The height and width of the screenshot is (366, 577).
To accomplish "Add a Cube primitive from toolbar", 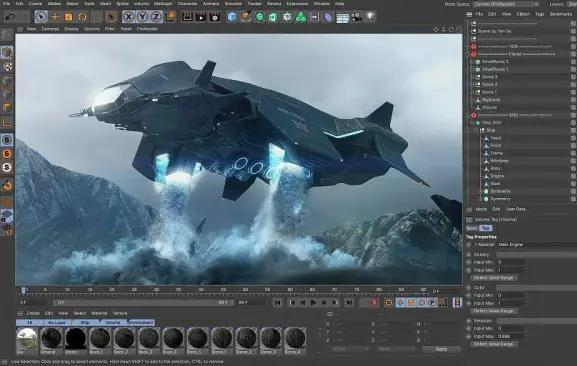I will click(232, 17).
